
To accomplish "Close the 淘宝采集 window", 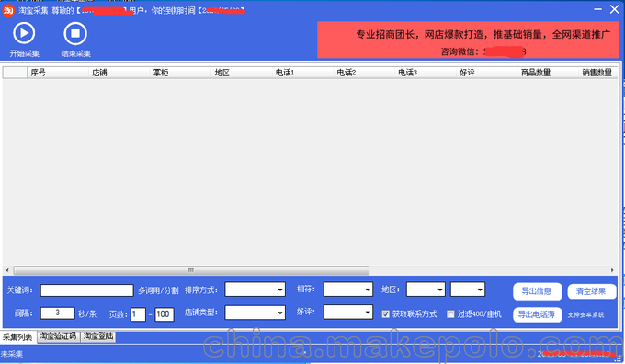I will 614,9.
